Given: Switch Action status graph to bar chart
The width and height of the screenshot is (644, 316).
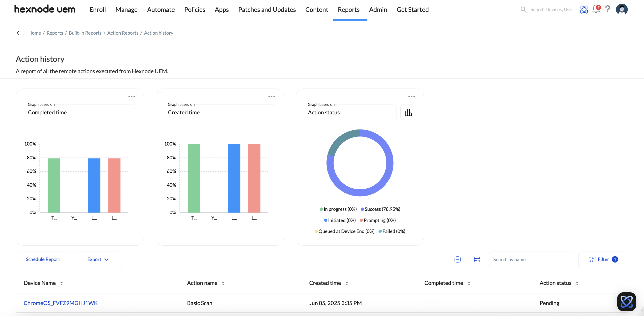Looking at the screenshot, I should coord(408,112).
